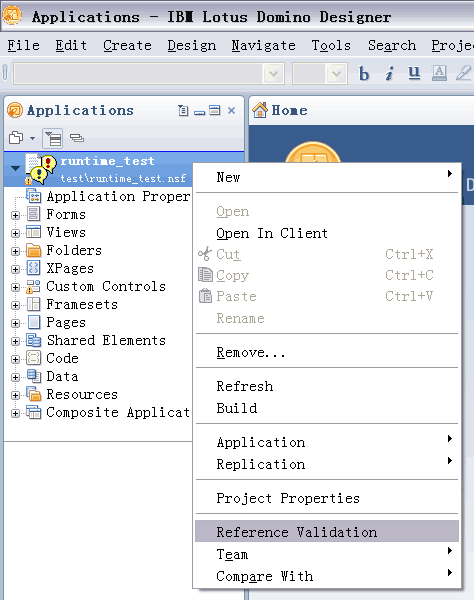Open the font size dropdown in toolbar
Viewport: 474px width, 600px height.
[x=336, y=73]
